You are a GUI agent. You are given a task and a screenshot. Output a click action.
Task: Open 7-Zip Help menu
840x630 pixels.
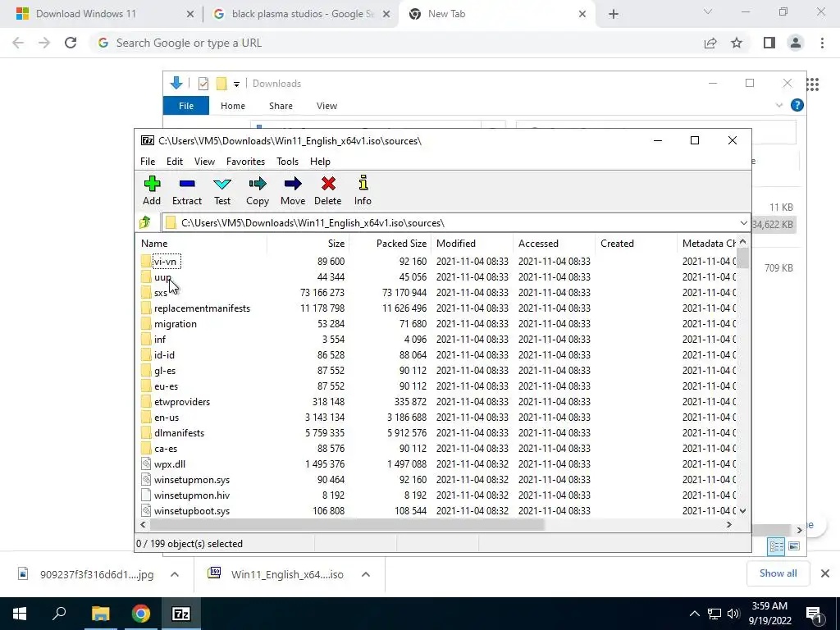(x=320, y=162)
